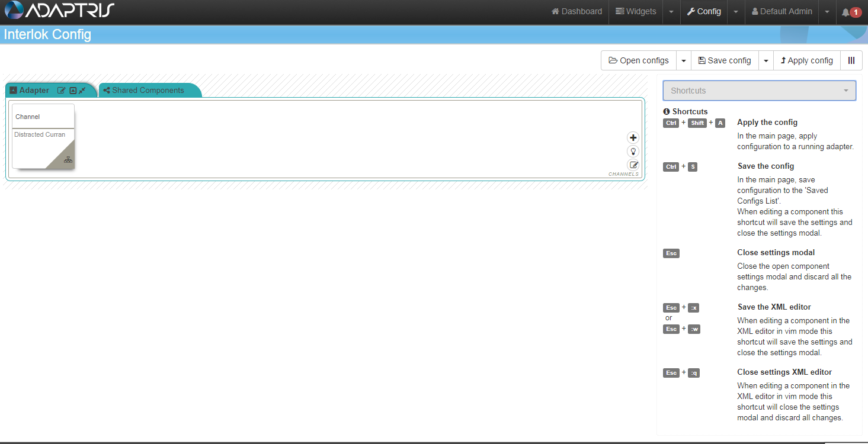Open the Distracted Curran channel card
Screen dimensions: 868x444
pyautogui.click(x=43, y=136)
